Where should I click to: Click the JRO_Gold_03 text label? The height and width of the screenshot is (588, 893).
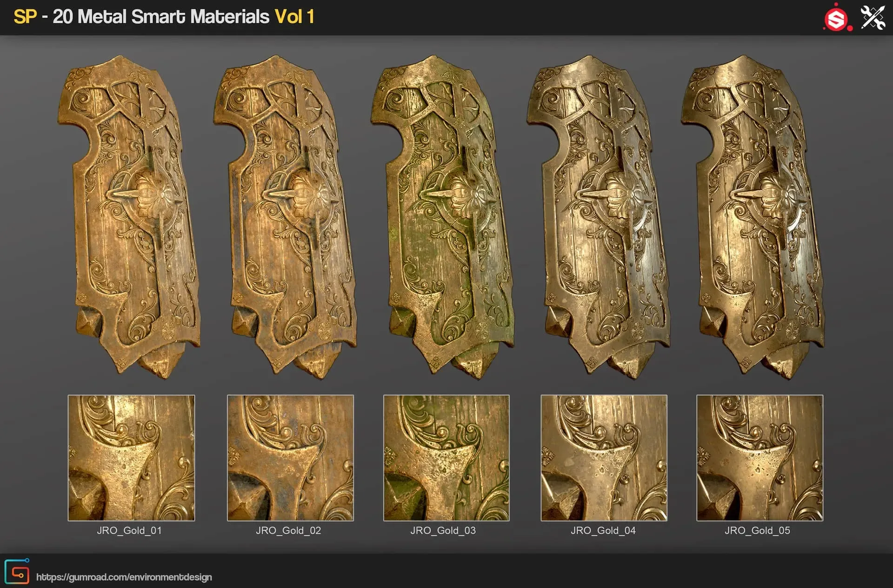pos(443,530)
